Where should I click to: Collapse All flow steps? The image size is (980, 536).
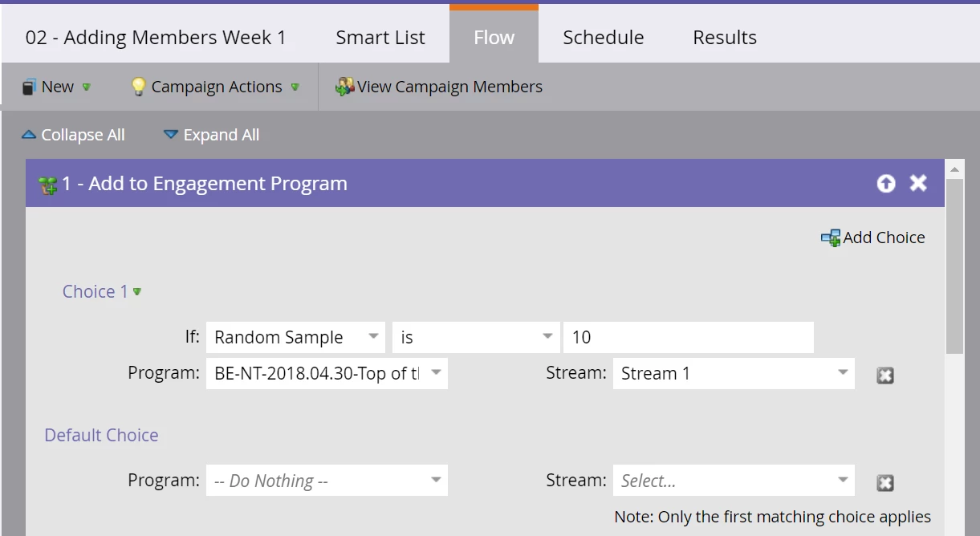73,135
